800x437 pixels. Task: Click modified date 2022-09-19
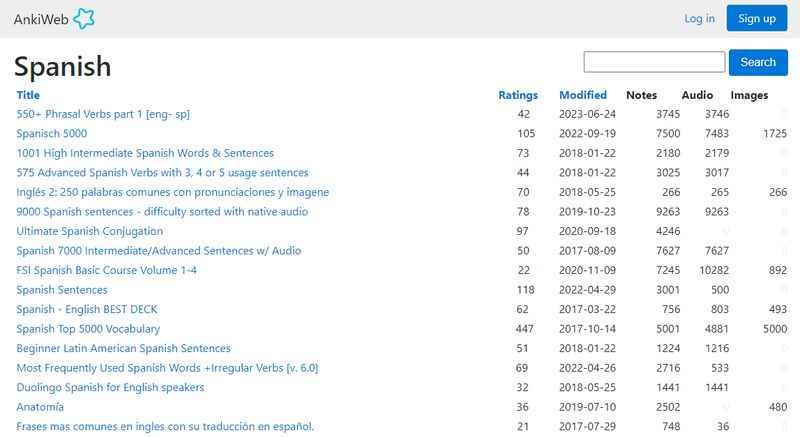(587, 134)
